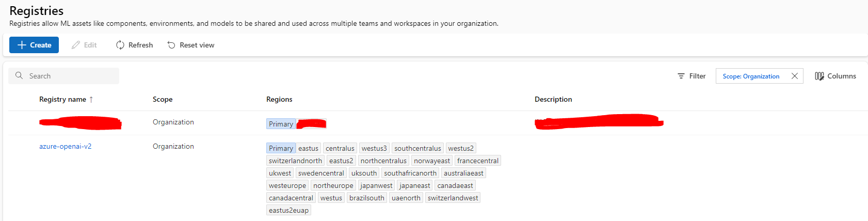Click the canadaeast region tag
Screen dimensions: 868x221
tap(455, 185)
